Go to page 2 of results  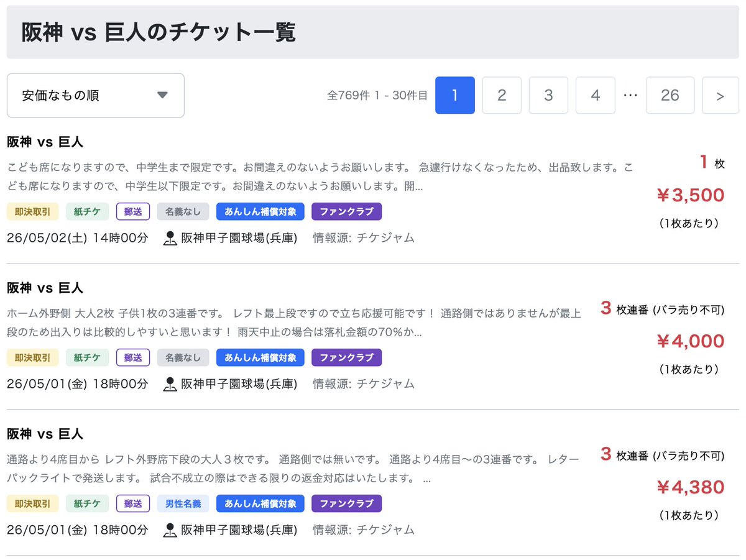point(502,95)
